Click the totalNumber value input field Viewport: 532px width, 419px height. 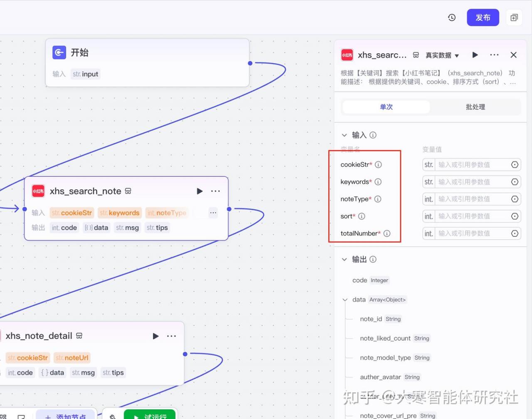[x=471, y=233]
